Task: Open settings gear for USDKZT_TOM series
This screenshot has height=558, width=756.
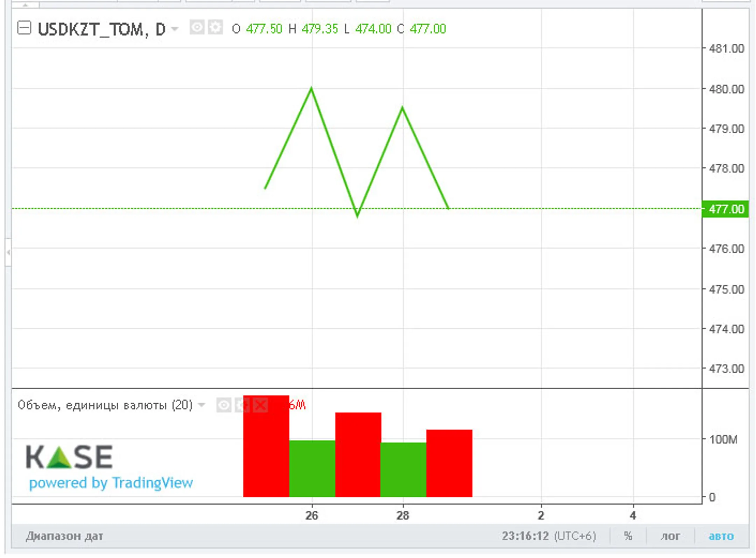Action: click(215, 27)
